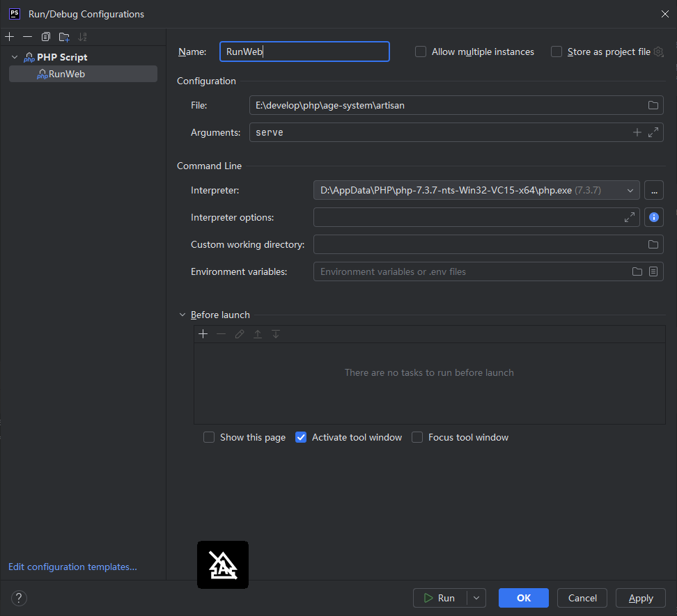The width and height of the screenshot is (677, 616).
Task: Click the Environment variables list icon
Action: click(653, 271)
